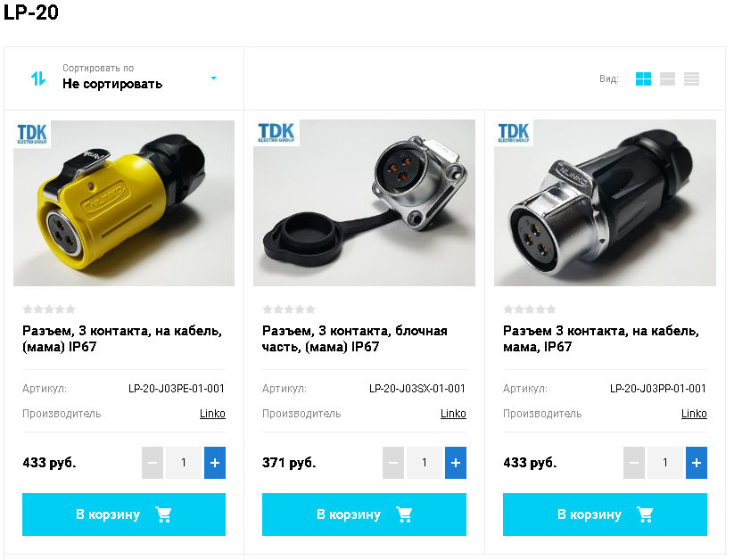
Task: Switch to compact list view icon
Action: click(691, 78)
